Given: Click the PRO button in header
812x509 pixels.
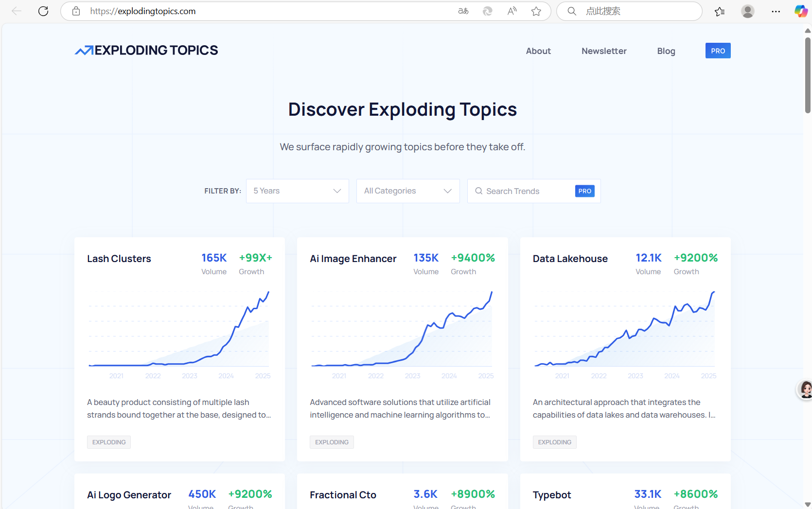Looking at the screenshot, I should click(718, 51).
